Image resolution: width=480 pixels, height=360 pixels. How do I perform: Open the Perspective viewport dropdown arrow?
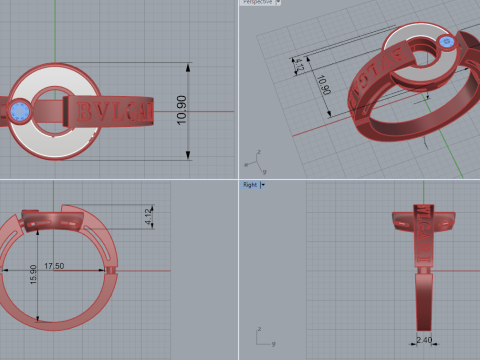pyautogui.click(x=278, y=2)
